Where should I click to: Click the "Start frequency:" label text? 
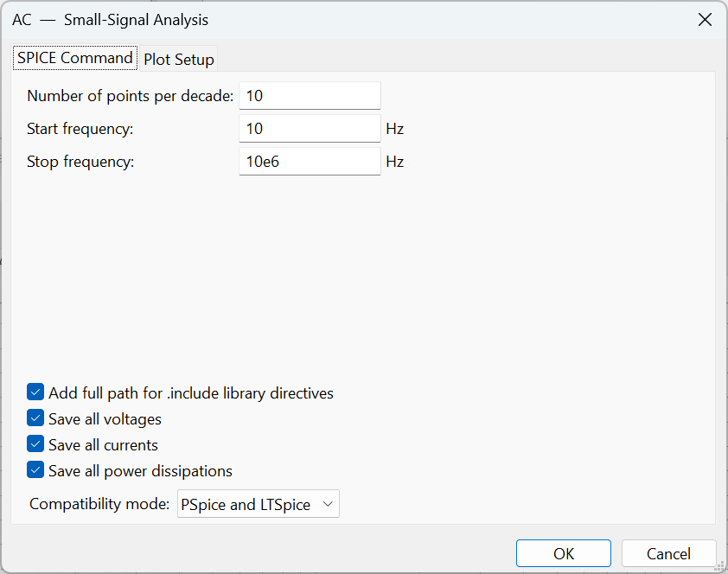(80, 129)
